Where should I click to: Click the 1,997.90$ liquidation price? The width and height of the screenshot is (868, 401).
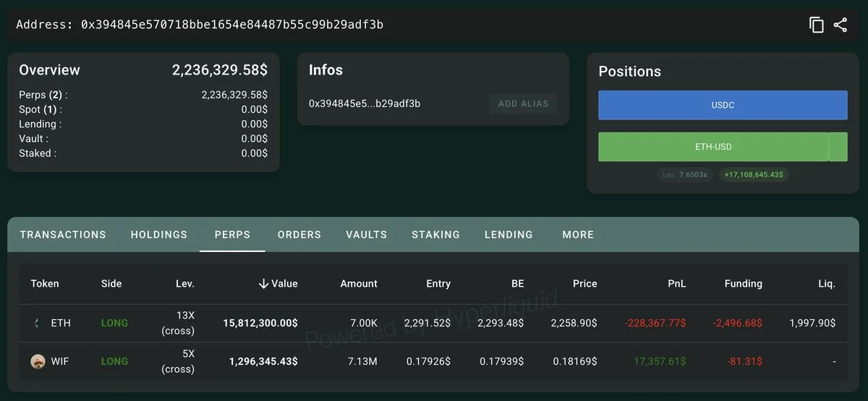(812, 323)
